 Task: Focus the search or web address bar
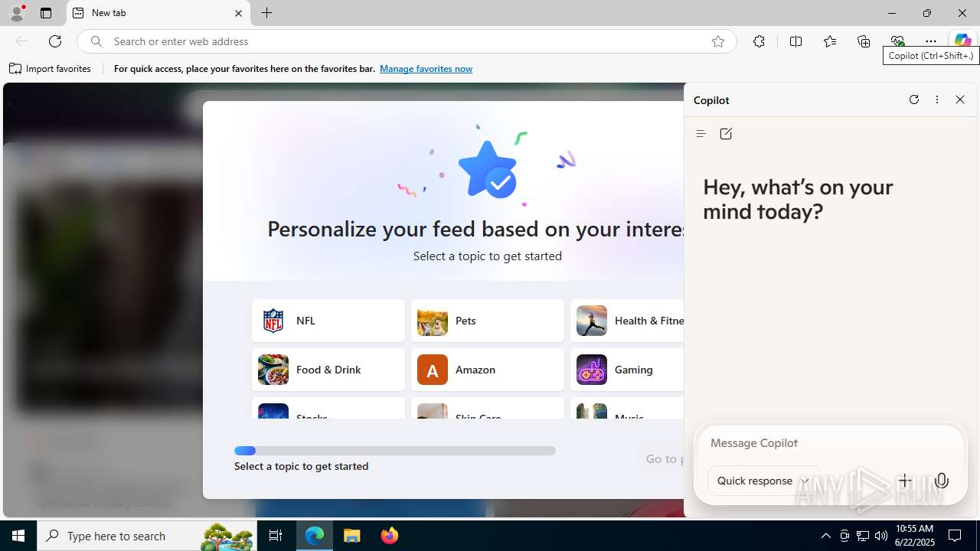coord(406,41)
